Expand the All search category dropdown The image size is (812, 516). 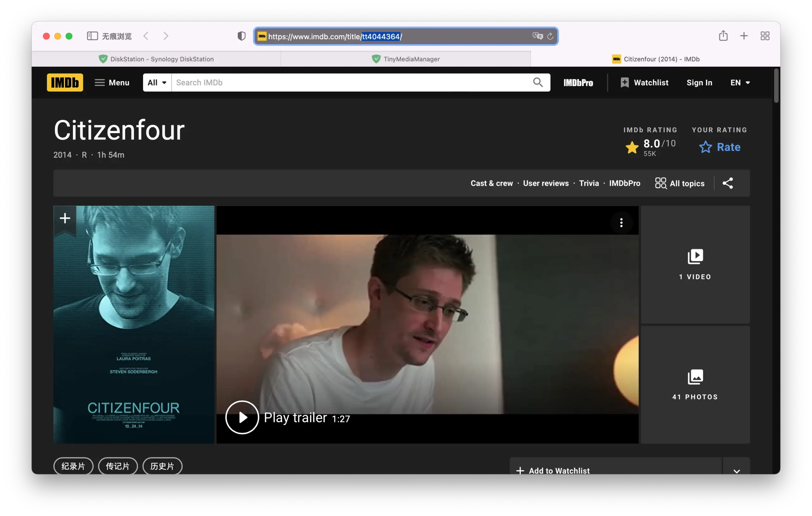[157, 83]
